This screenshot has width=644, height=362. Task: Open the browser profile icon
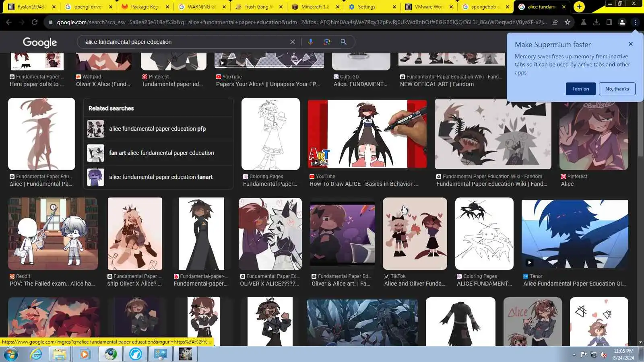pos(622,22)
